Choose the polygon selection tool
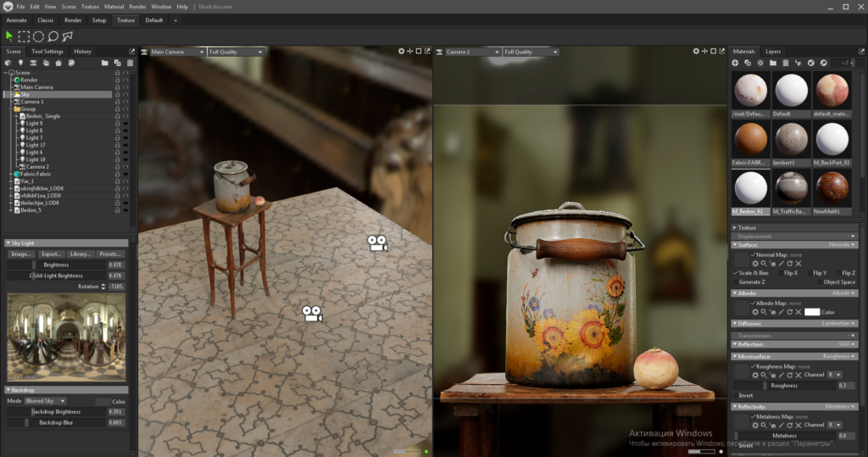The height and width of the screenshot is (457, 868). 68,36
